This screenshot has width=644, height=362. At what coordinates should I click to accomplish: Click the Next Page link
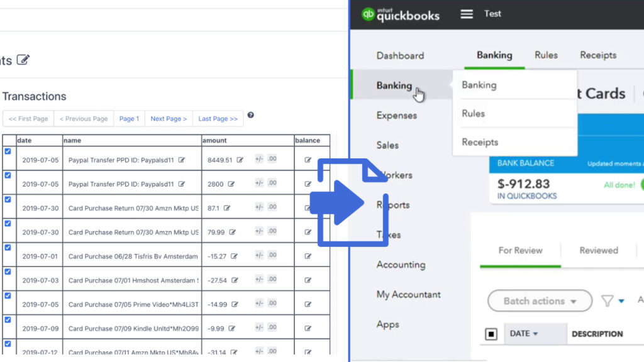(x=168, y=118)
